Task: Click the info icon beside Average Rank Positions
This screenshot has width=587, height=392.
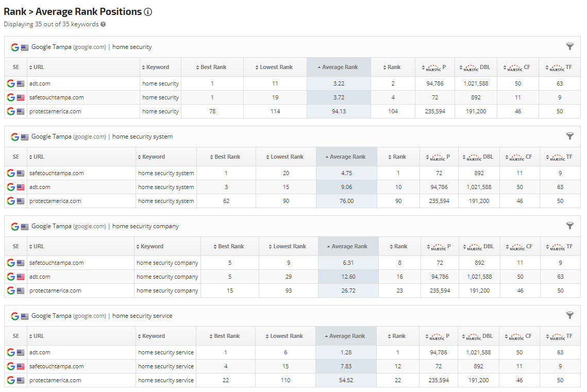Action: coord(148,12)
